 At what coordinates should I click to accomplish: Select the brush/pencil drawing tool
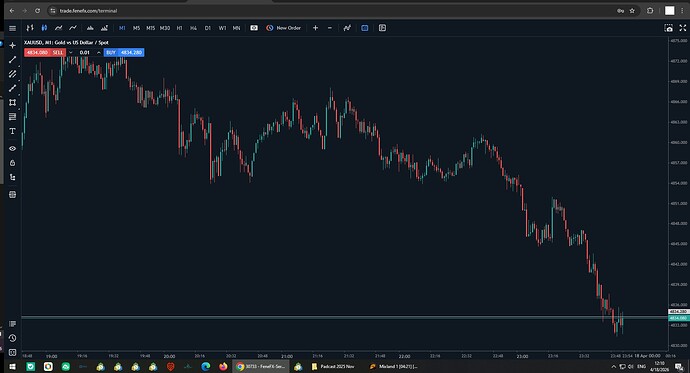pyautogui.click(x=12, y=88)
